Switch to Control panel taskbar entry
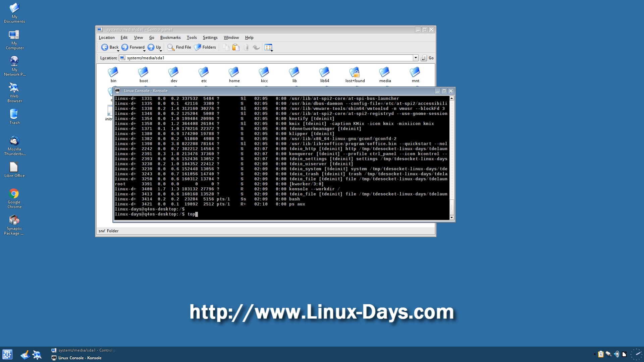This screenshot has width=644, height=362. click(83, 350)
